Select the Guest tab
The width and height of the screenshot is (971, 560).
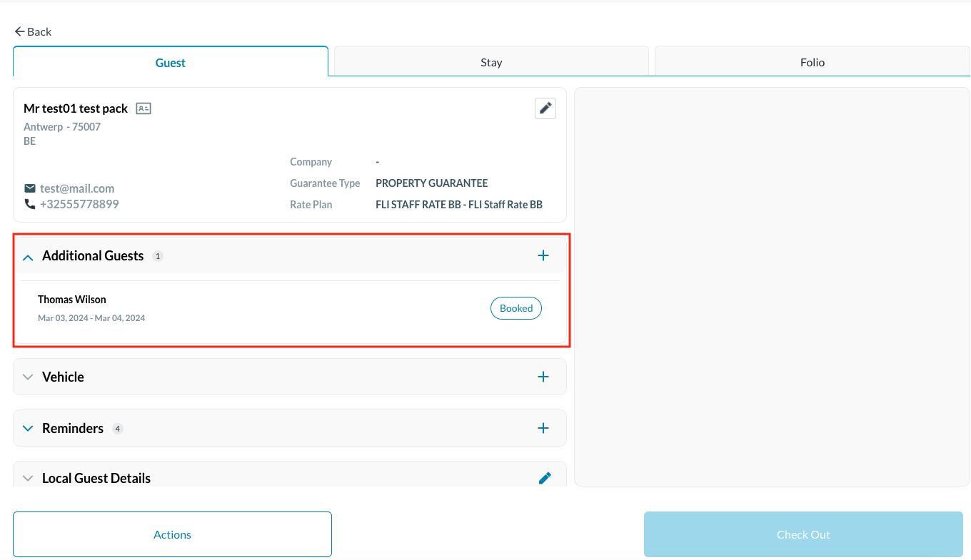(171, 63)
